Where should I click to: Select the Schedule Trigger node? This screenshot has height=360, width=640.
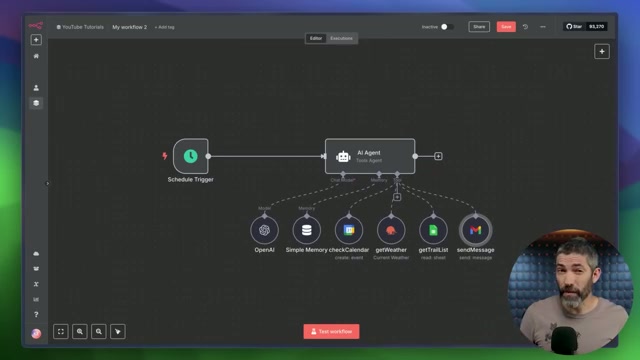pyautogui.click(x=191, y=156)
